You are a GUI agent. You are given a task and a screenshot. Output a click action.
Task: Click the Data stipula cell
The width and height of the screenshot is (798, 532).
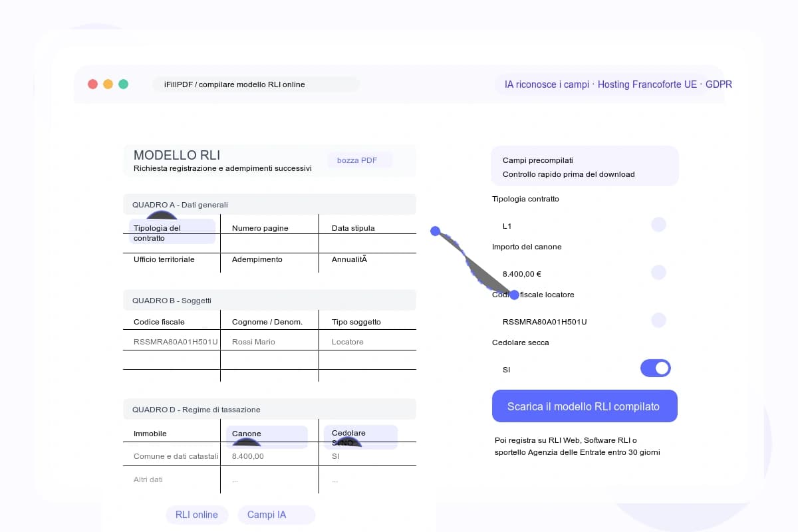pos(353,228)
